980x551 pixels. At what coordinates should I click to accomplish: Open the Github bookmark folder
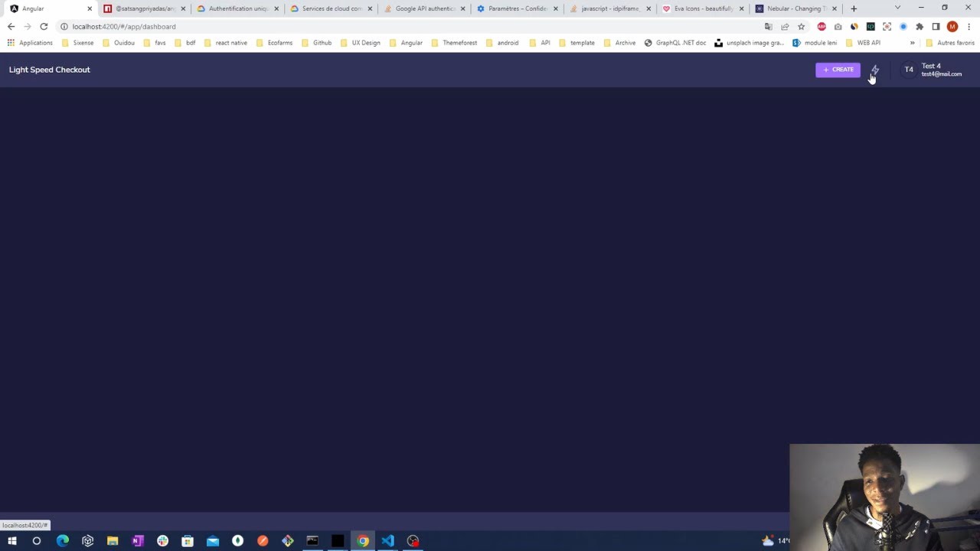click(316, 43)
